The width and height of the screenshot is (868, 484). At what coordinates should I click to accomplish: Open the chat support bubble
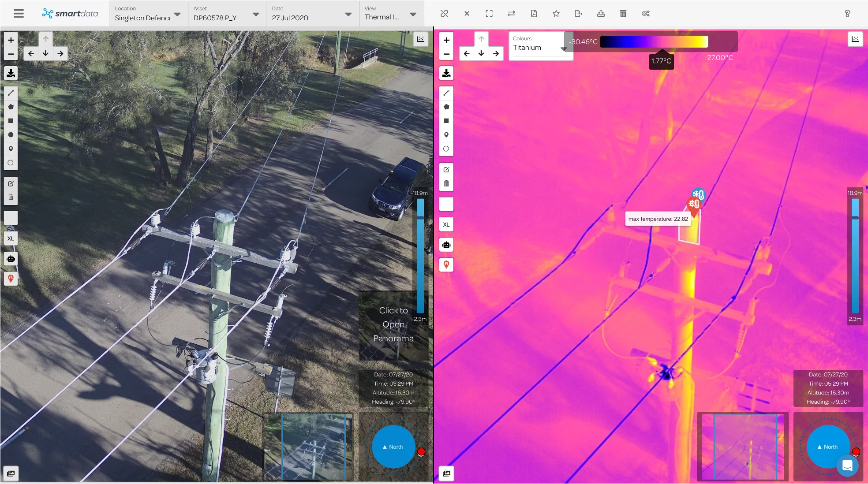click(x=847, y=465)
